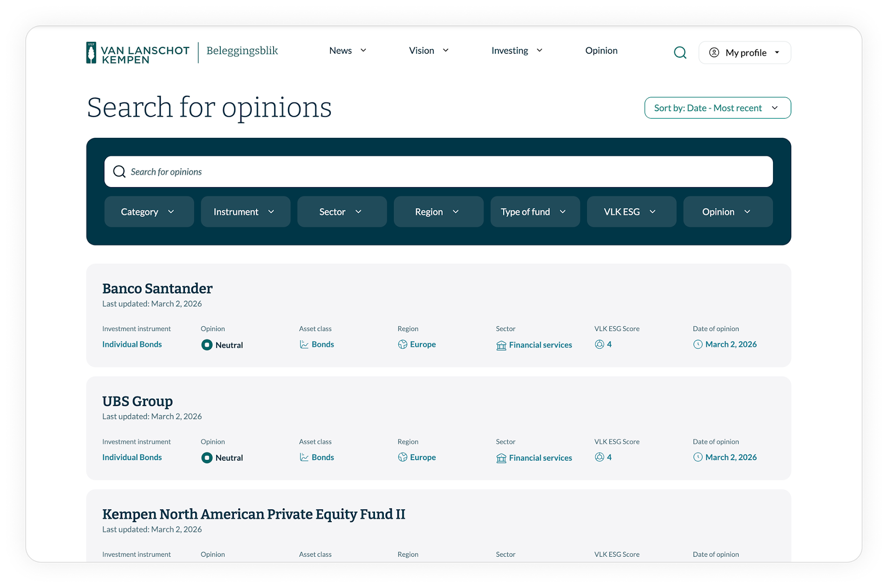The height and width of the screenshot is (588, 888).
Task: Click the Neutral opinion indicator for Banco Santander
Action: [x=207, y=345]
